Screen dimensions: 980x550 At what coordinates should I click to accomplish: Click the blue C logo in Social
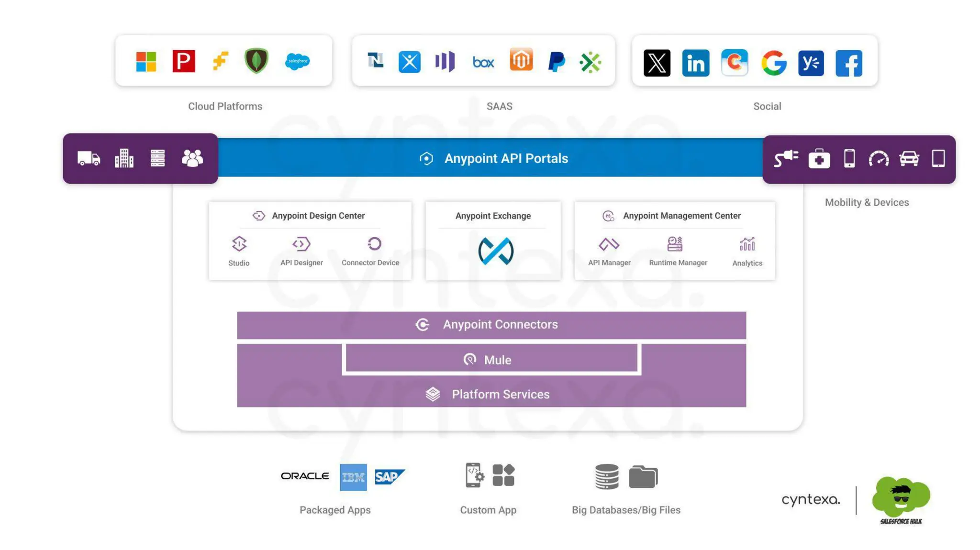pos(735,63)
